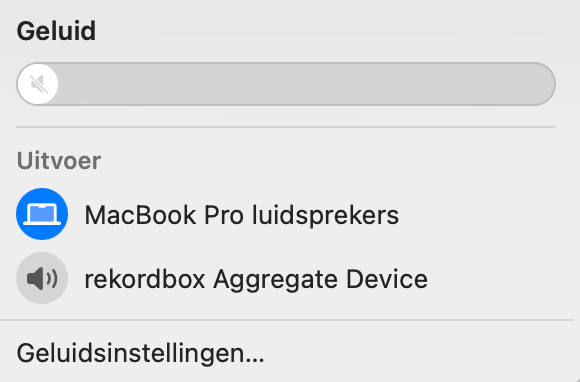Click the volume slider knob

coord(38,84)
